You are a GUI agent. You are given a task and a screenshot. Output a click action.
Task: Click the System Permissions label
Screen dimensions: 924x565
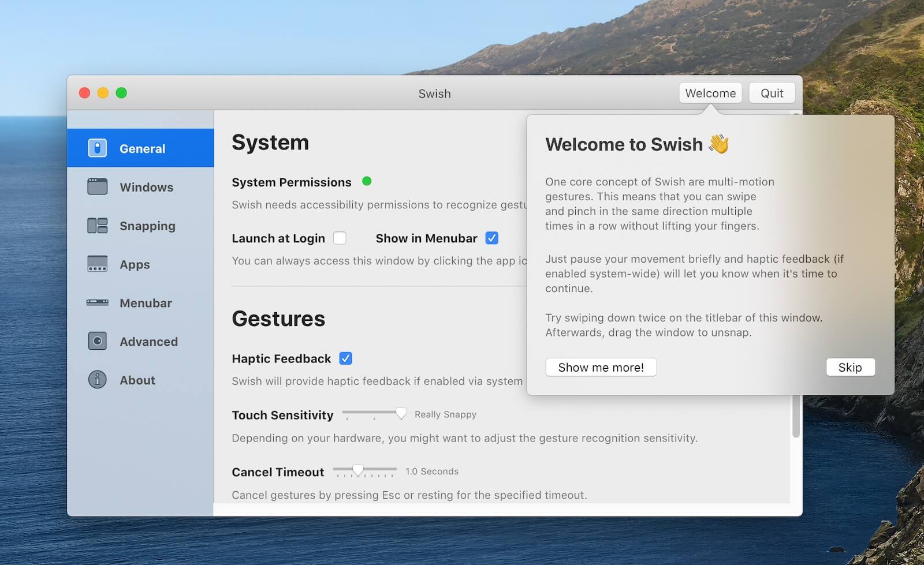point(292,182)
